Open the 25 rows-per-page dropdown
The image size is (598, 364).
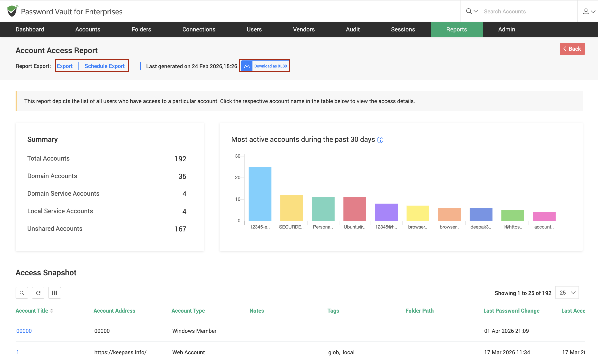point(567,293)
